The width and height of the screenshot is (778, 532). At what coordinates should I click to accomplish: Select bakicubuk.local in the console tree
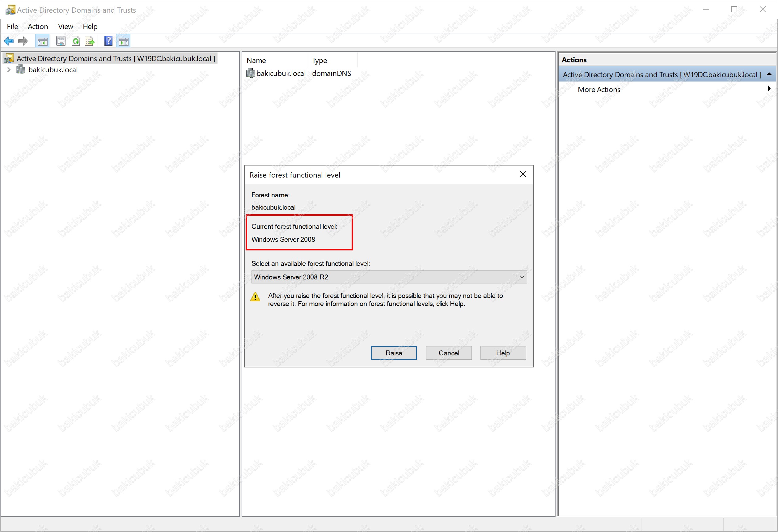(53, 69)
